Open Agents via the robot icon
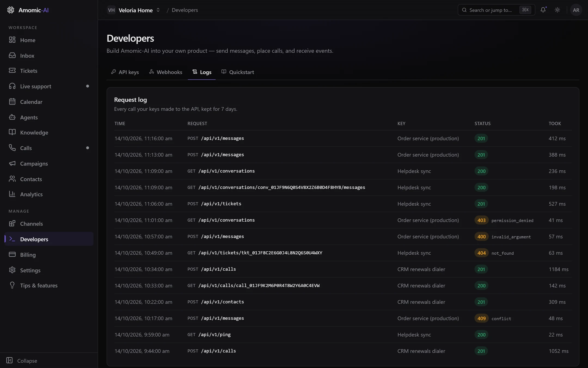This screenshot has width=588, height=368. point(12,117)
